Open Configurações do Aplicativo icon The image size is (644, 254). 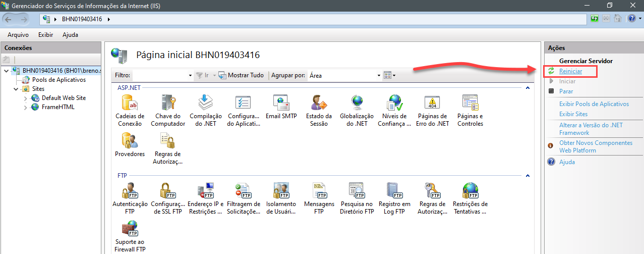tap(244, 110)
